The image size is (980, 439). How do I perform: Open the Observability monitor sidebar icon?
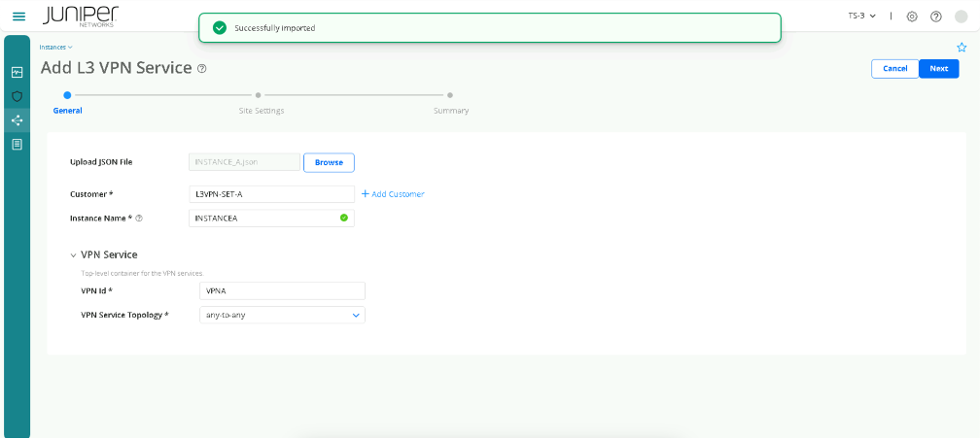17,73
